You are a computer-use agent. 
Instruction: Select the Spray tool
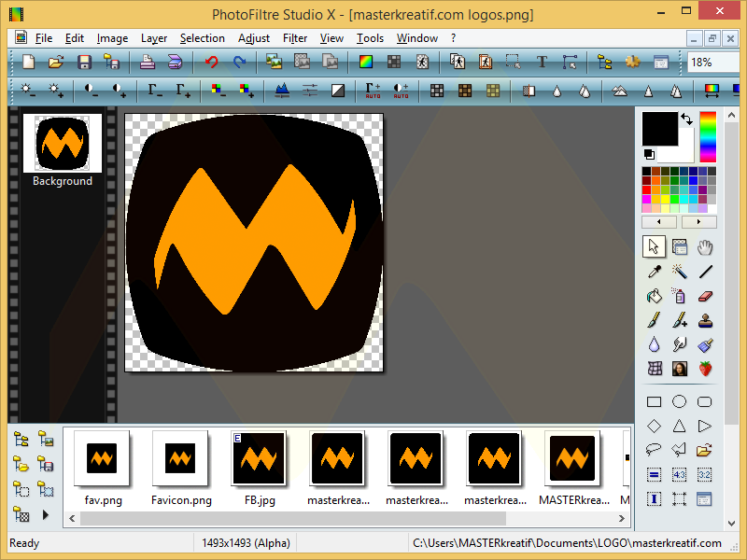680,296
